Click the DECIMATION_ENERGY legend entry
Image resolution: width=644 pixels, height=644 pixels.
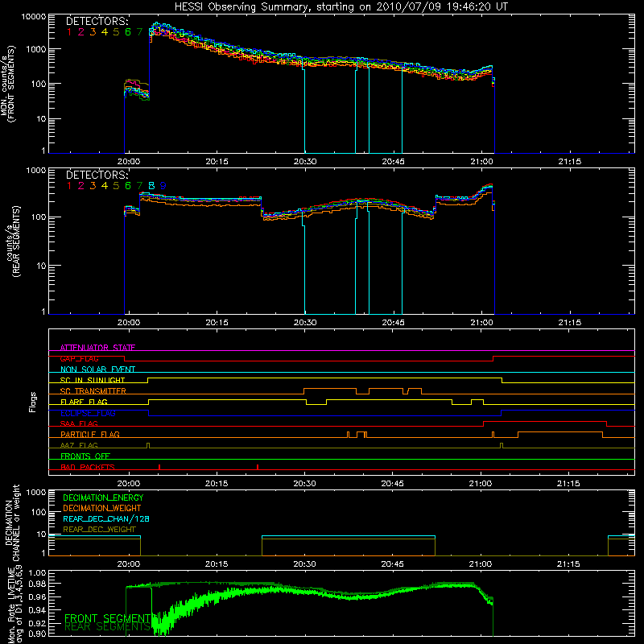click(x=103, y=497)
